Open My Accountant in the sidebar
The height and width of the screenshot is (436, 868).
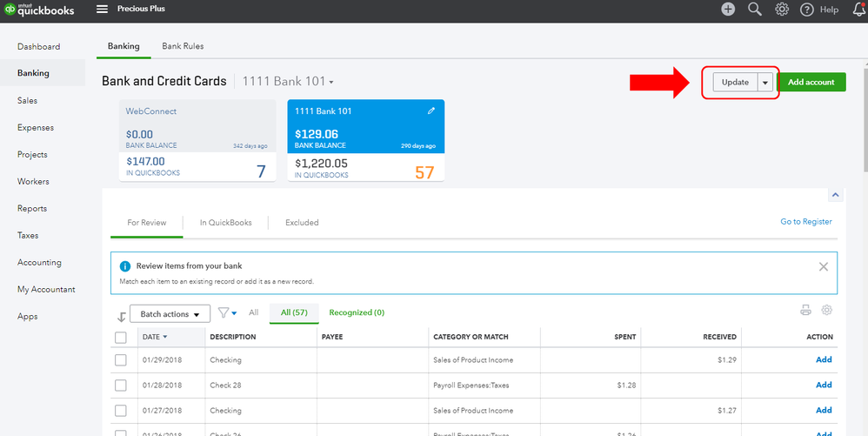(x=46, y=290)
